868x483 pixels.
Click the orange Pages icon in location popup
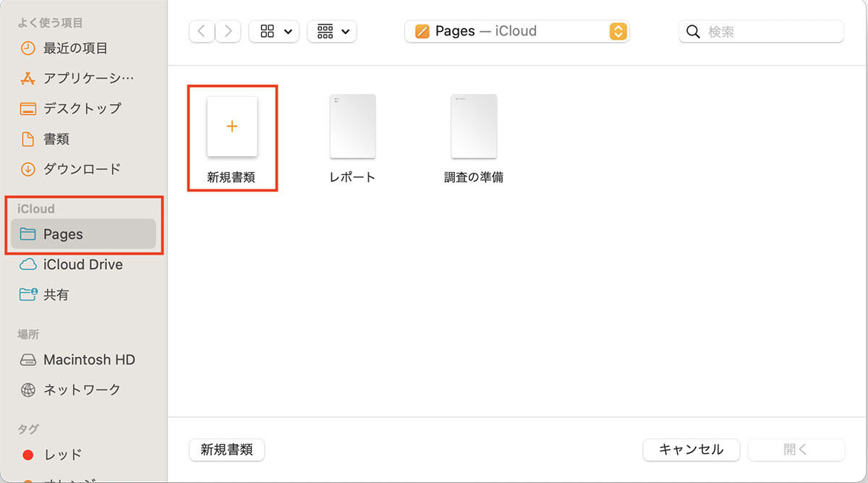pyautogui.click(x=422, y=31)
